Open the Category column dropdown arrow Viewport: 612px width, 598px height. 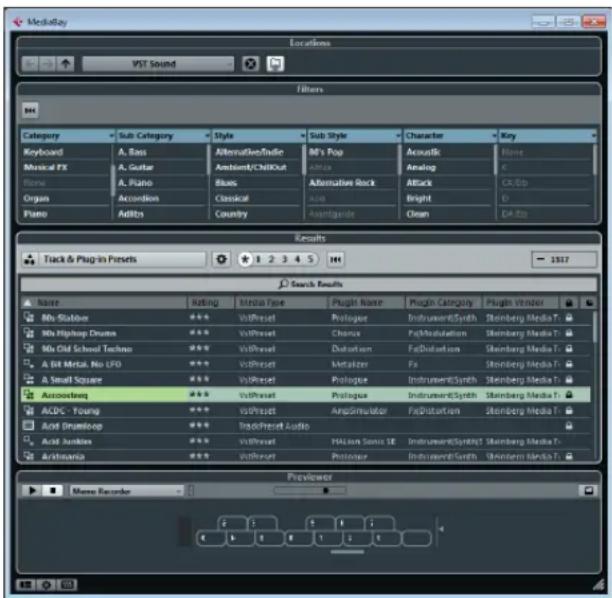[x=111, y=136]
